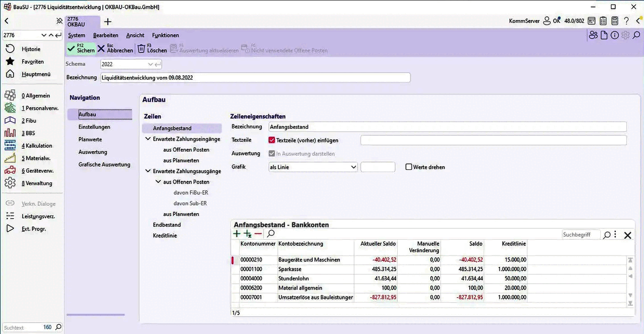Collapse aus Offenen Posten subnode under Zahlungsausgänge

158,181
